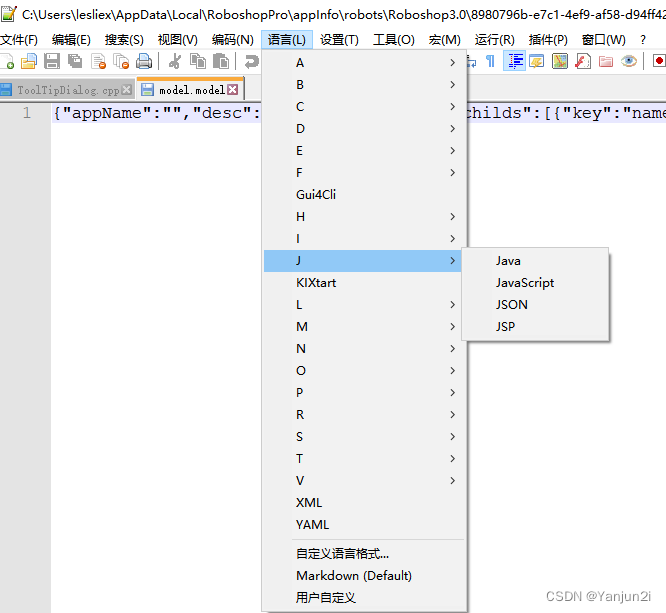The image size is (666, 613).
Task: Expand the S language submenu
Action: coord(364,437)
